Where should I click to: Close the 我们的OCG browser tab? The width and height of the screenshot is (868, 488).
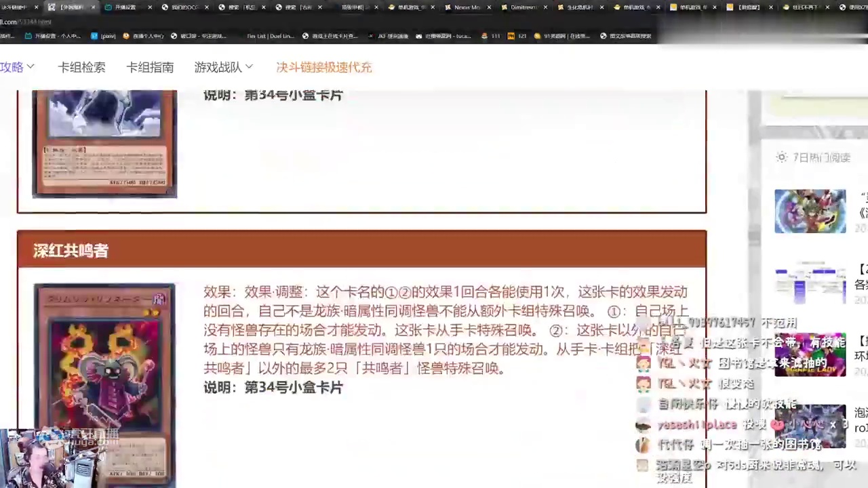click(205, 7)
